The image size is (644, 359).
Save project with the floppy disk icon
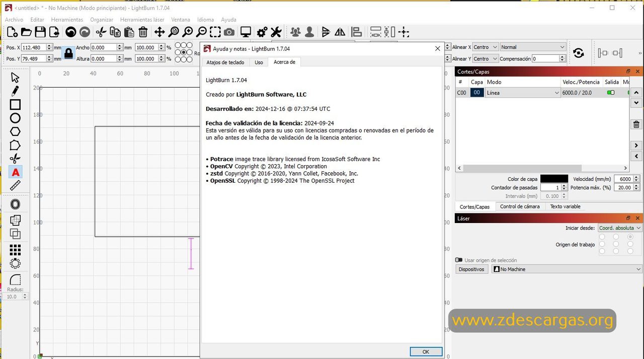[x=40, y=32]
